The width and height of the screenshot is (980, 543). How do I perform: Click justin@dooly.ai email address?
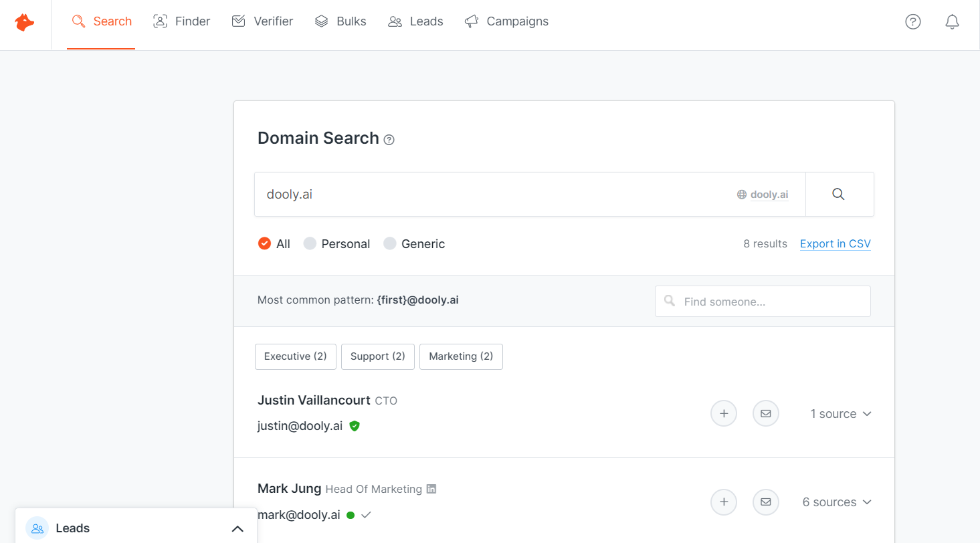click(x=300, y=426)
